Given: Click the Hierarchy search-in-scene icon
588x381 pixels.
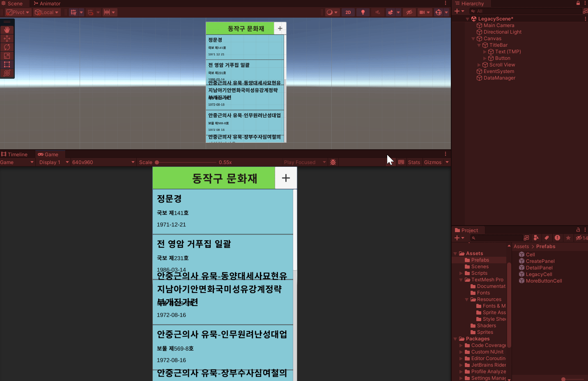Looking at the screenshot, I should pos(585,11).
